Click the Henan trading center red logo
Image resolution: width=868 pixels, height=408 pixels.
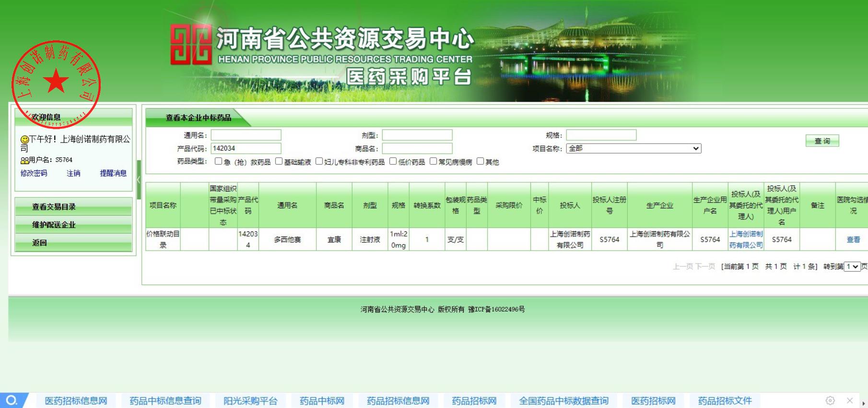(x=191, y=45)
